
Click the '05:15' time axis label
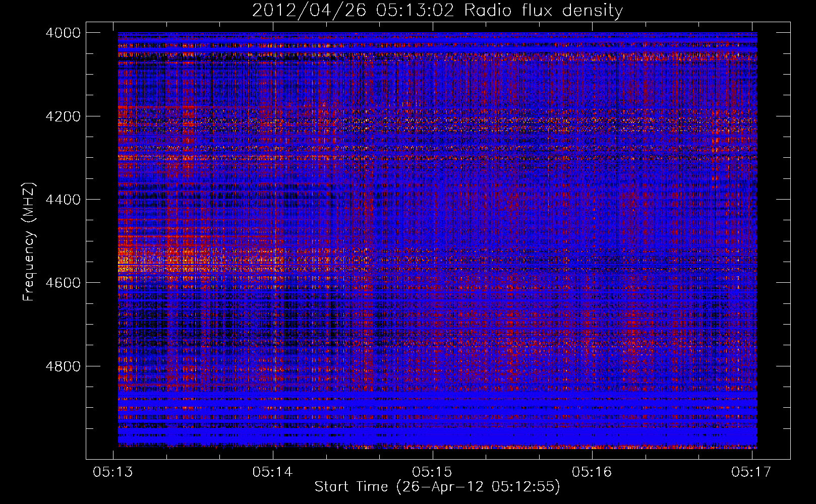(x=432, y=472)
